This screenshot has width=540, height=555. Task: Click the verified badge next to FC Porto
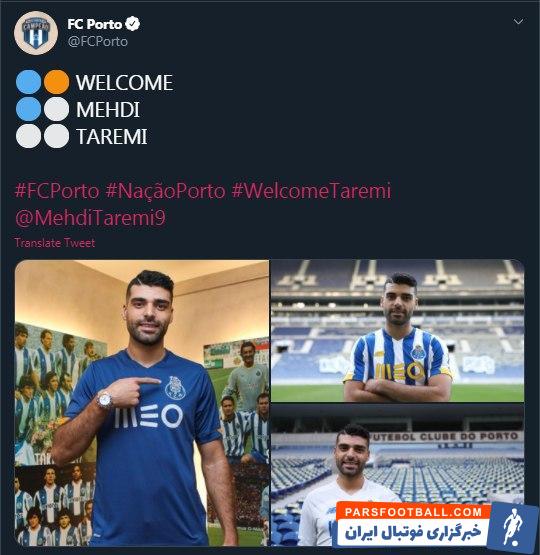[x=133, y=24]
